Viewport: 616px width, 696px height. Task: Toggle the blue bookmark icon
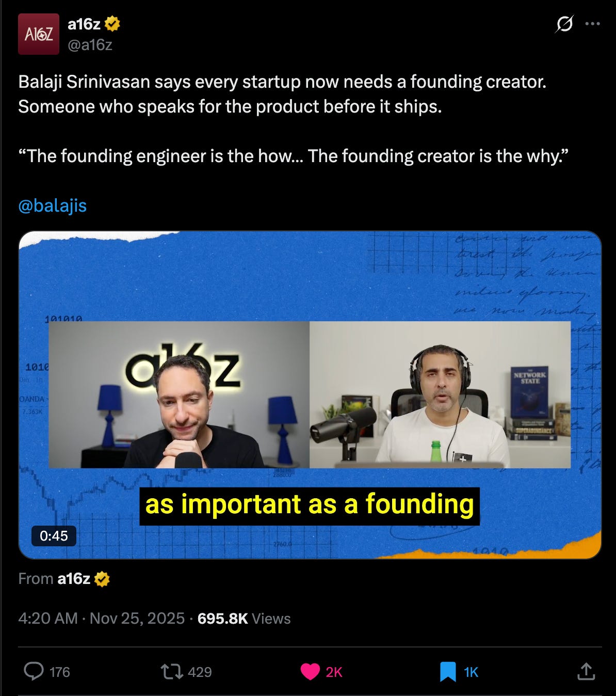448,671
